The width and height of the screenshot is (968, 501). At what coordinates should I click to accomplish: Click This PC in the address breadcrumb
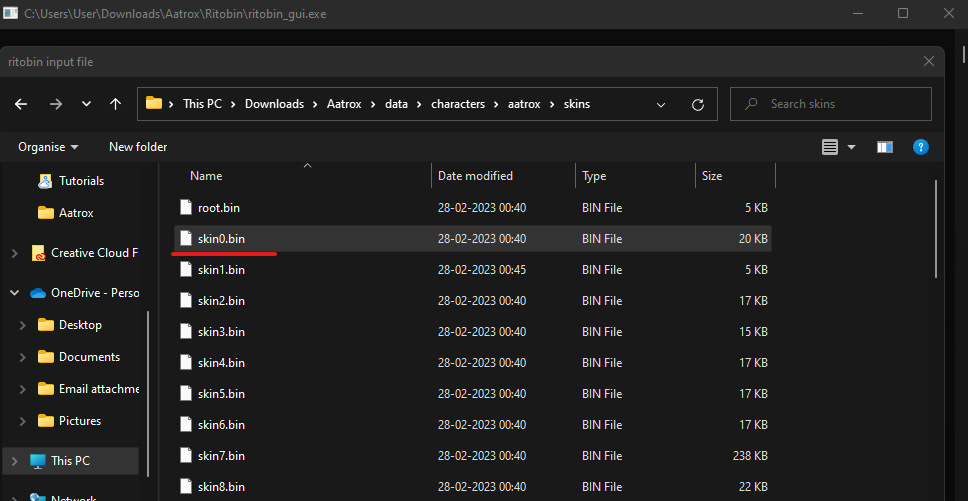point(202,104)
